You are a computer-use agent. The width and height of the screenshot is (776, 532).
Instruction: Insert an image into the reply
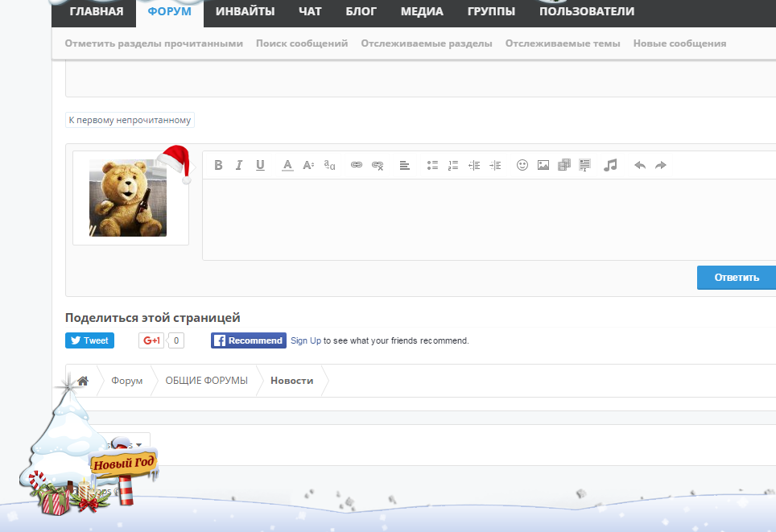(543, 165)
